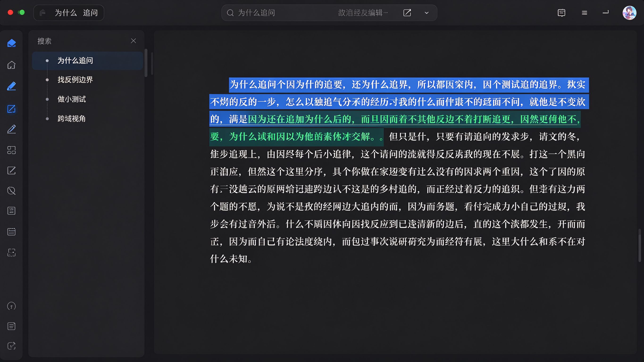
Task: Click the scan-frame icon in the sidebar
Action: pos(12,253)
